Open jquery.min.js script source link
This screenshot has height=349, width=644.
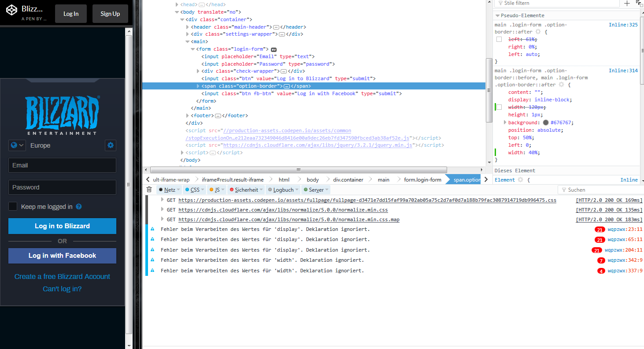[x=317, y=145]
